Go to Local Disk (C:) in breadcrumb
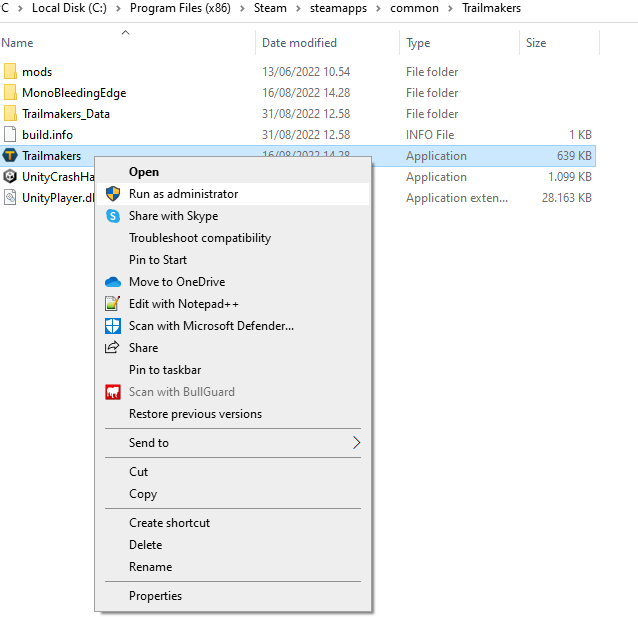638x617 pixels. [69, 8]
